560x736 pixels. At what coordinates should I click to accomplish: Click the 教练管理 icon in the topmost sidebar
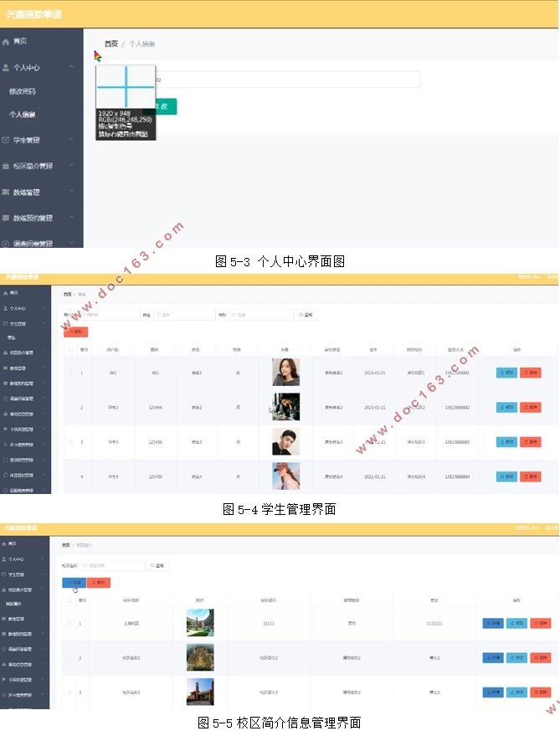[x=6, y=192]
